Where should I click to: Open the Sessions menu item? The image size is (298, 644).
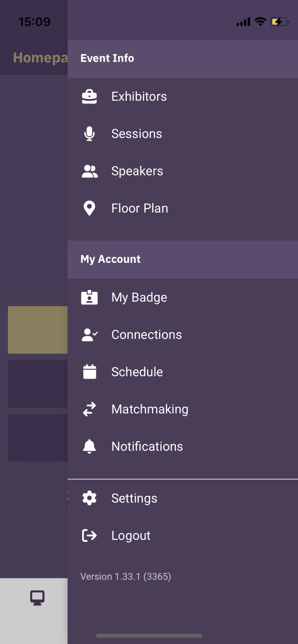point(183,134)
